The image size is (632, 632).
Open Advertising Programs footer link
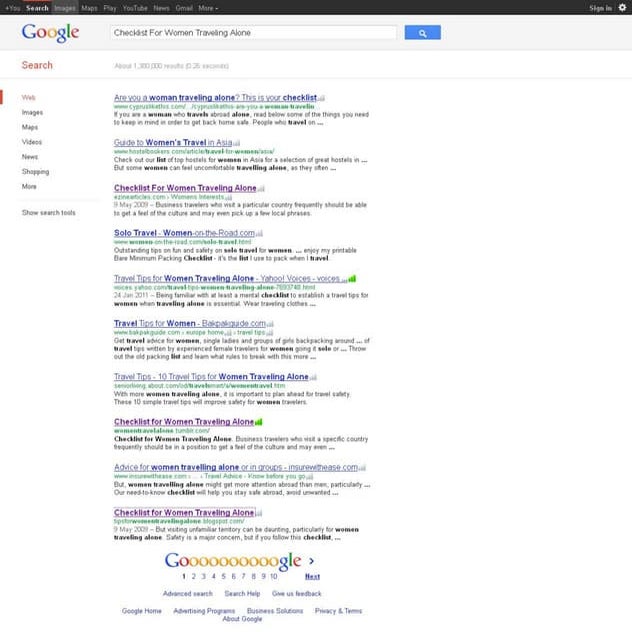coord(204,611)
